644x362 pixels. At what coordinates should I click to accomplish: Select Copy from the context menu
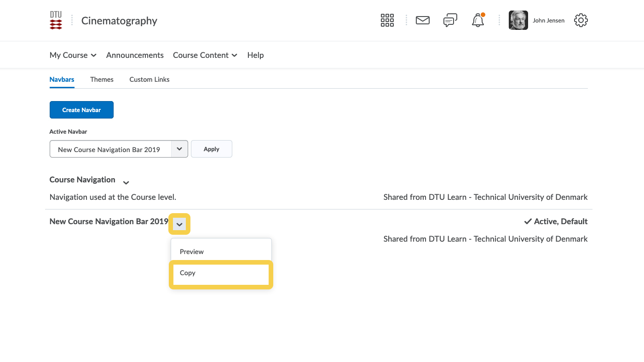[x=221, y=273]
